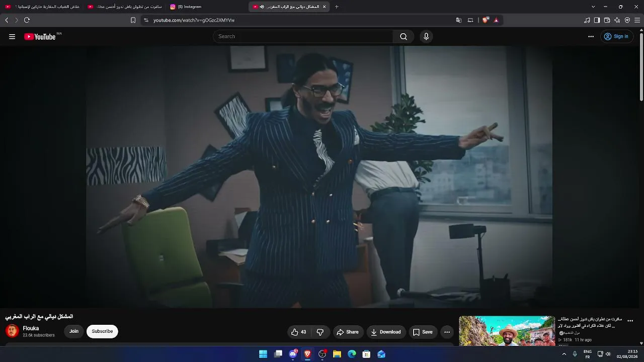Viewport: 644px width, 362px height.
Task: Open the suggested Tetouan travel video thumbnail
Action: point(507,331)
